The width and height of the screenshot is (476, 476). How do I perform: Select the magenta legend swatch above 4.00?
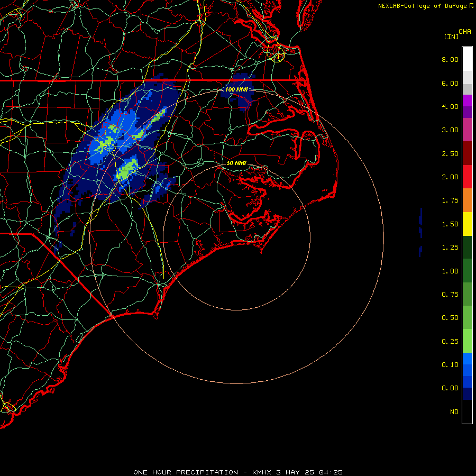pyautogui.click(x=467, y=100)
